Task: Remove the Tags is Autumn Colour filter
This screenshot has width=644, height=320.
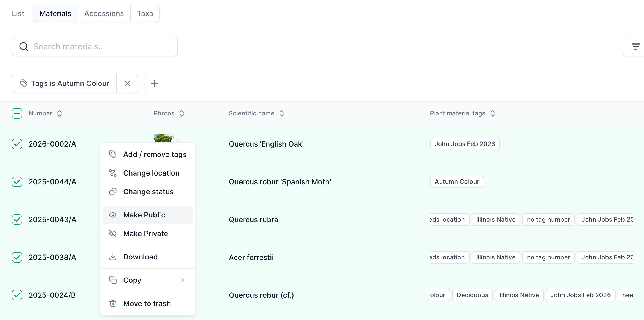Action: [x=127, y=83]
